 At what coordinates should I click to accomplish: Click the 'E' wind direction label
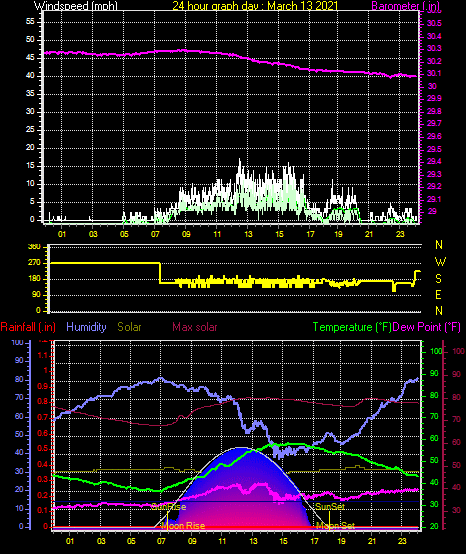[x=438, y=295]
